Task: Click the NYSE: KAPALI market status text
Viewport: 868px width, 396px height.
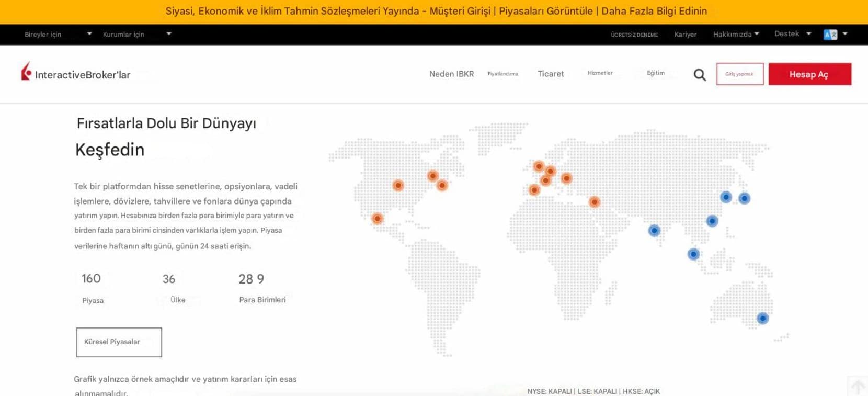Action: point(550,391)
